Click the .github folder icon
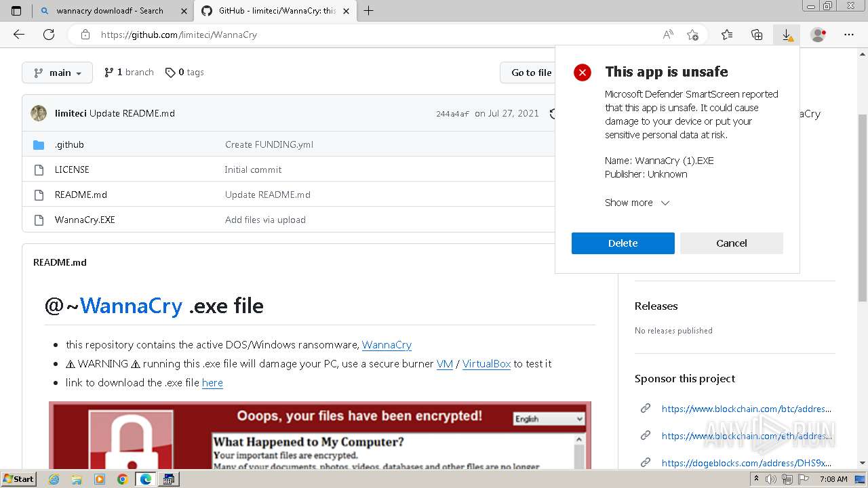 pyautogui.click(x=39, y=144)
